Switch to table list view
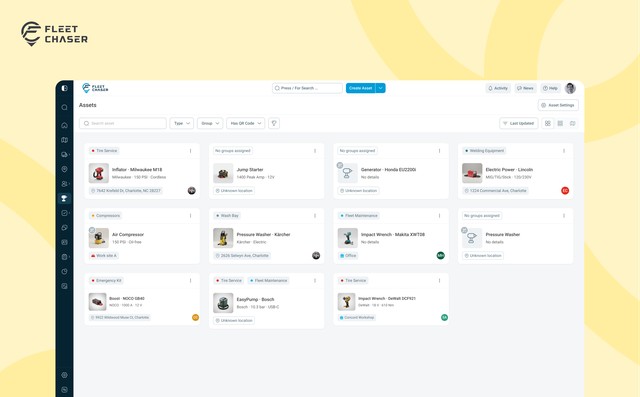640x397 pixels. point(560,123)
